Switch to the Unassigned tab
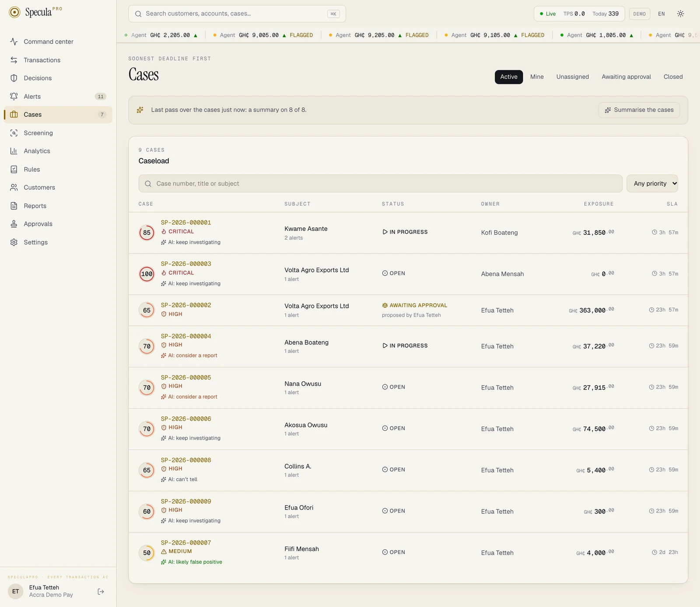The image size is (700, 607). pyautogui.click(x=573, y=77)
